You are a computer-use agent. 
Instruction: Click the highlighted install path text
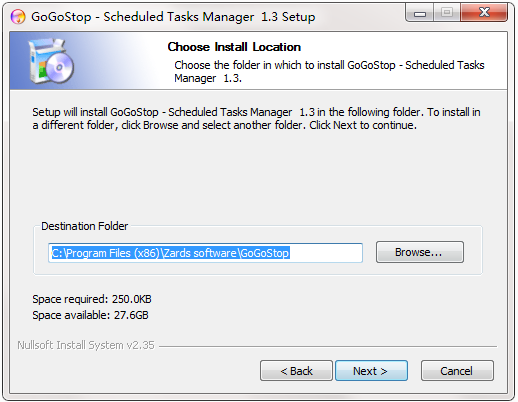[170, 253]
